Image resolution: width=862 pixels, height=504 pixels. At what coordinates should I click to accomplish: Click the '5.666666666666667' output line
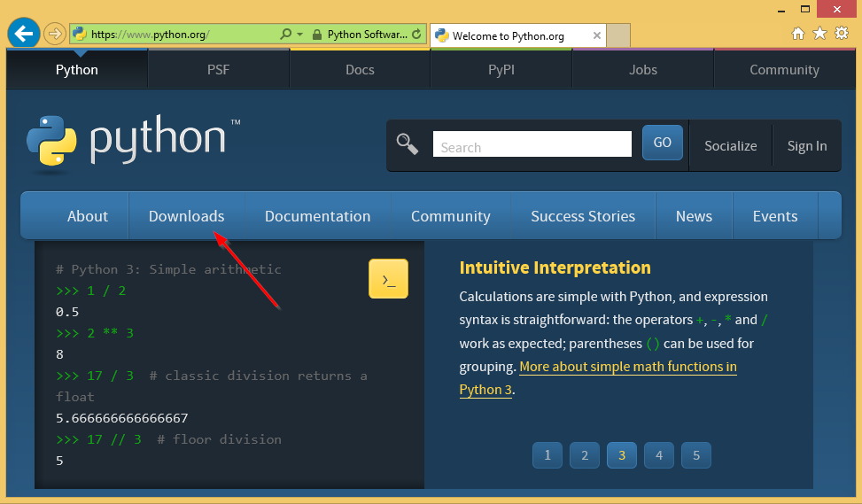tap(122, 418)
